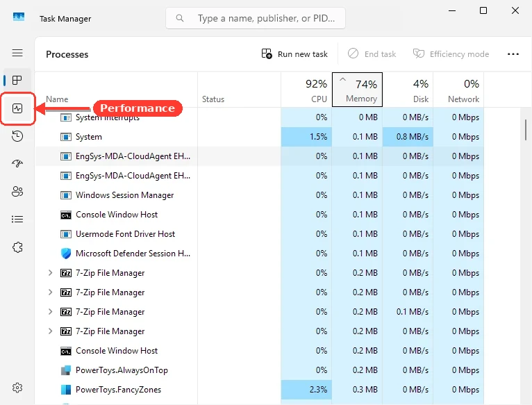The image size is (532, 405).
Task: Click the Processes page heading
Action: (67, 54)
